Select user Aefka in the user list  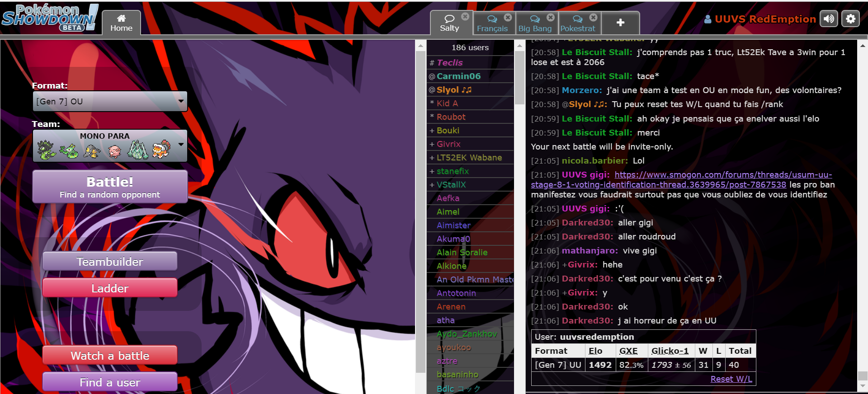[x=470, y=198]
